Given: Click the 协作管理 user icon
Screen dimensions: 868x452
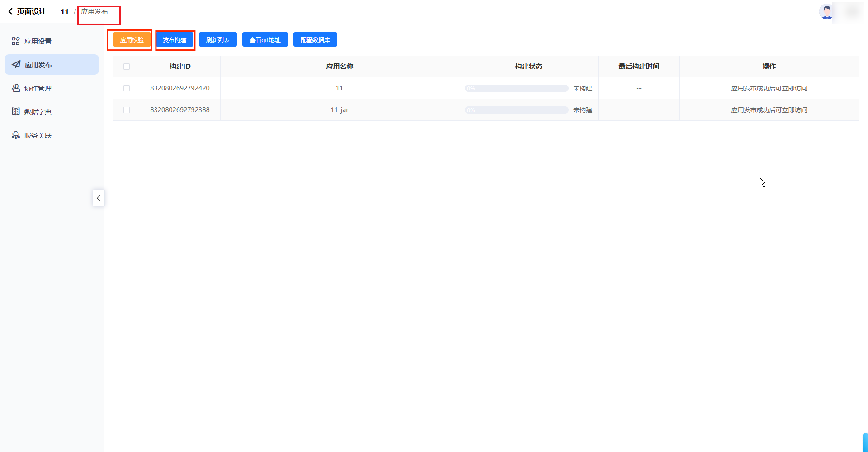Looking at the screenshot, I should pos(16,88).
